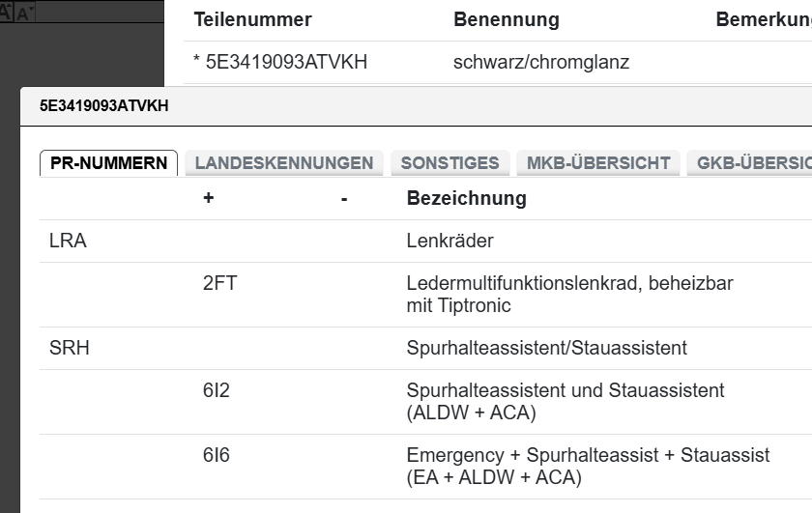812x513 pixels.
Task: Click the Teilenummer column header
Action: coord(252,20)
